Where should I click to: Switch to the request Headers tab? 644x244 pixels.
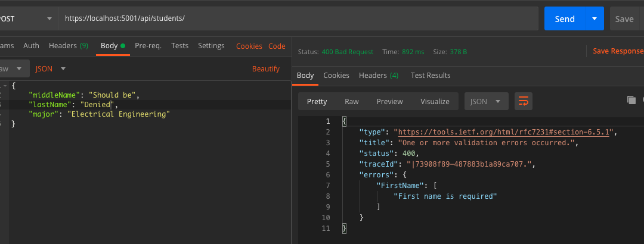(68, 46)
